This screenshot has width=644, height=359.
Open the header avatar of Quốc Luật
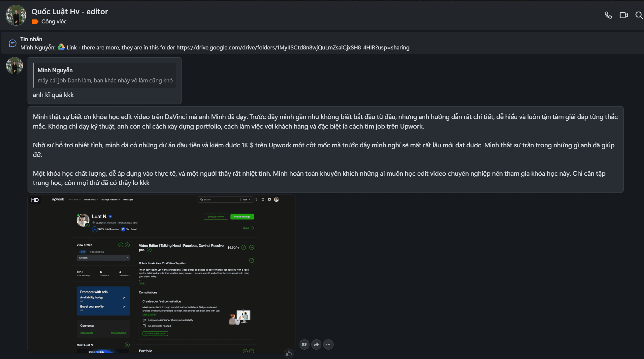(16, 15)
